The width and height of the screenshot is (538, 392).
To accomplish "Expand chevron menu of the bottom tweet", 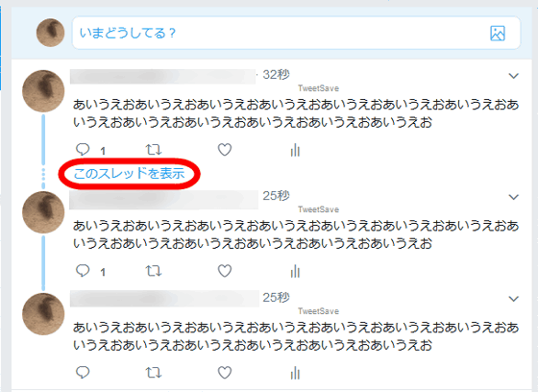I will pyautogui.click(x=513, y=299).
